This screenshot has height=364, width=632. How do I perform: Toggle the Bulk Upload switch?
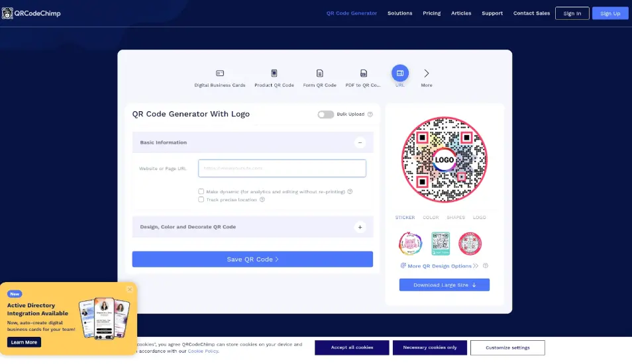(326, 114)
